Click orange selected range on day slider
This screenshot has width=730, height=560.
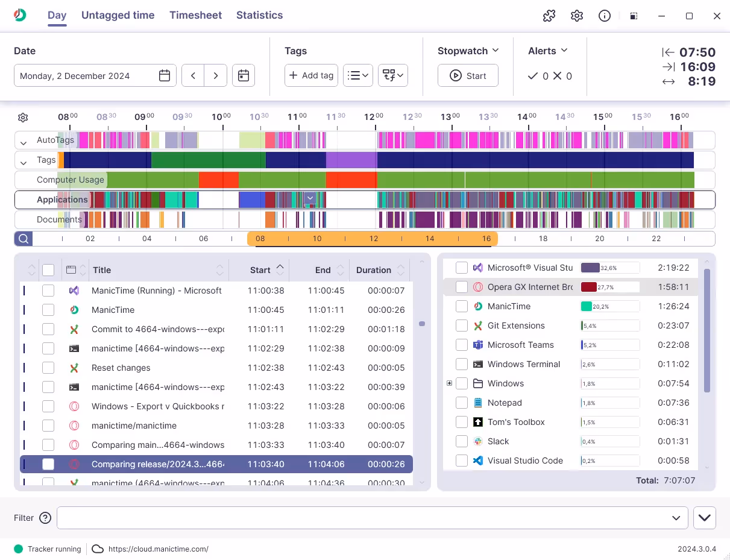(373, 239)
